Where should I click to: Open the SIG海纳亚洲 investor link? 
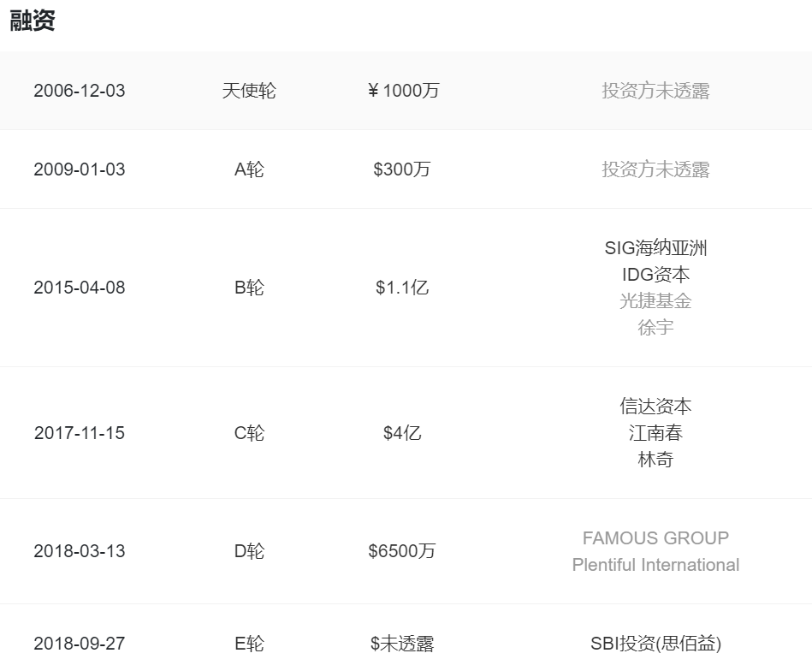pyautogui.click(x=655, y=248)
